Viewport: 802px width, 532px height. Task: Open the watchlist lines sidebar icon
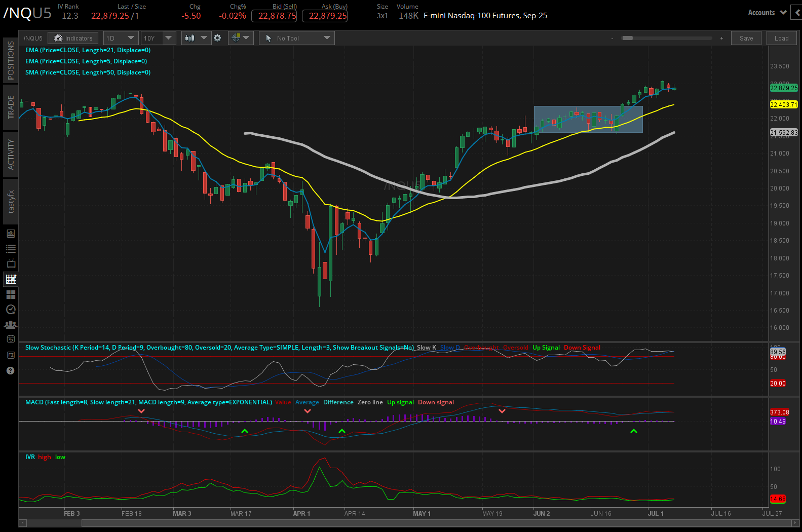point(11,249)
